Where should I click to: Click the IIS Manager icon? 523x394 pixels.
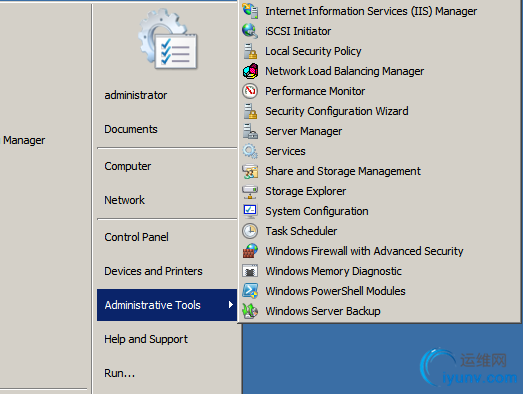[250, 11]
